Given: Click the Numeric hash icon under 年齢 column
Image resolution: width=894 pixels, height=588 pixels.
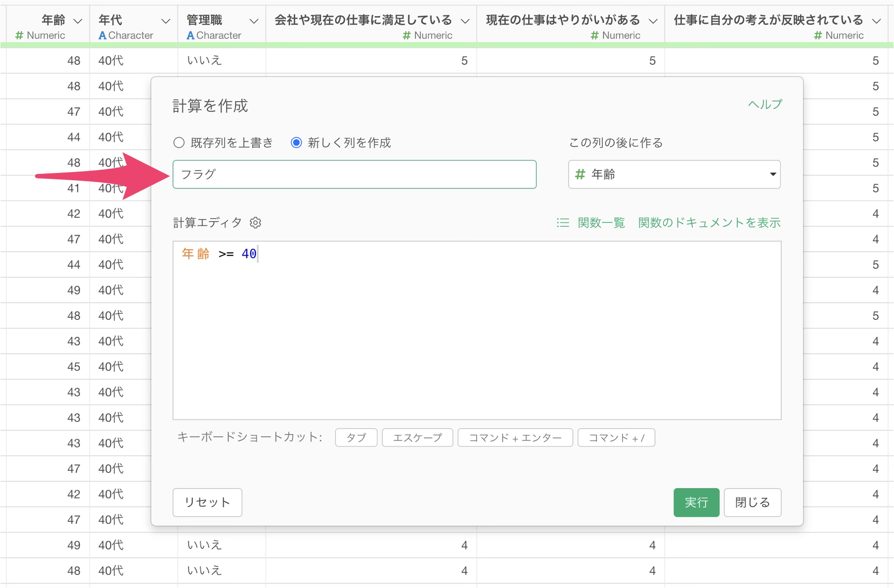Looking at the screenshot, I should [19, 35].
